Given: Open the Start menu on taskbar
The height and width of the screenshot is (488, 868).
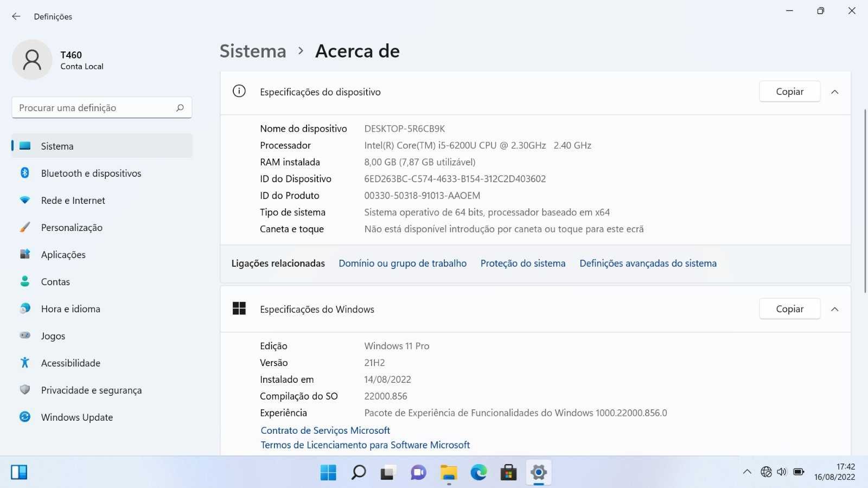Looking at the screenshot, I should pyautogui.click(x=328, y=472).
